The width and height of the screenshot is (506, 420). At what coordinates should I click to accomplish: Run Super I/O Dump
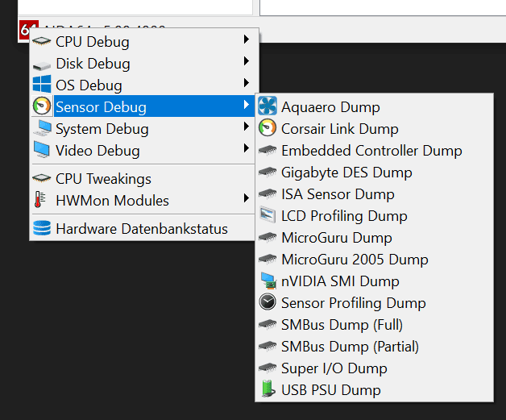[375, 368]
